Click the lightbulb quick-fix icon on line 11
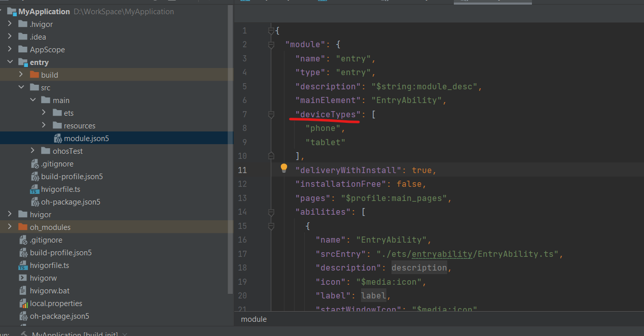The width and height of the screenshot is (644, 336). click(284, 168)
